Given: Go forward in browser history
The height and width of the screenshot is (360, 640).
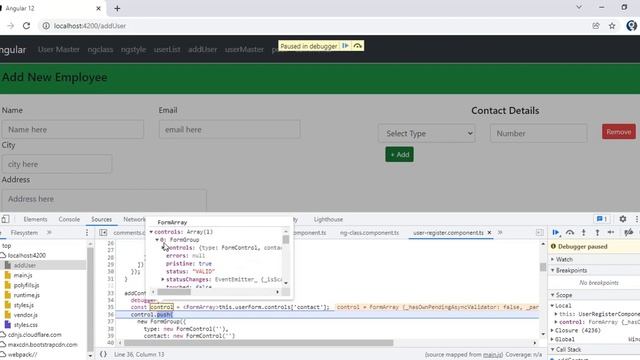Looking at the screenshot, I should [11, 26].
